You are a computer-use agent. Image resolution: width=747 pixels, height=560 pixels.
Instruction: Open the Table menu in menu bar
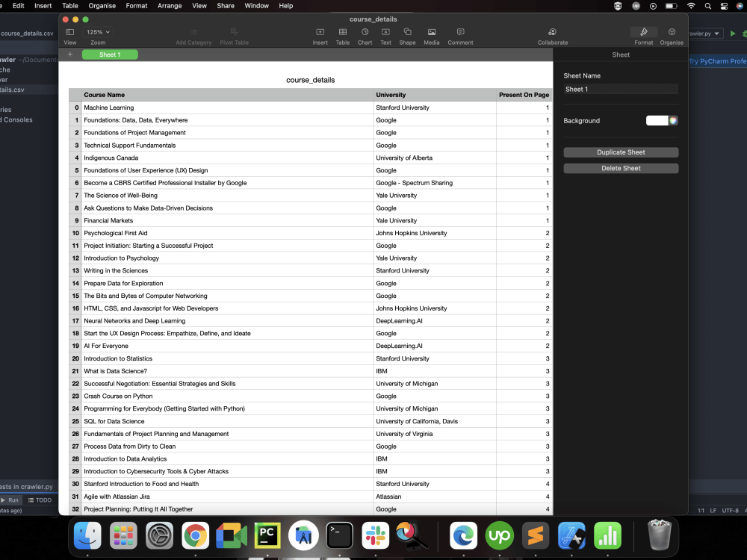(x=70, y=6)
